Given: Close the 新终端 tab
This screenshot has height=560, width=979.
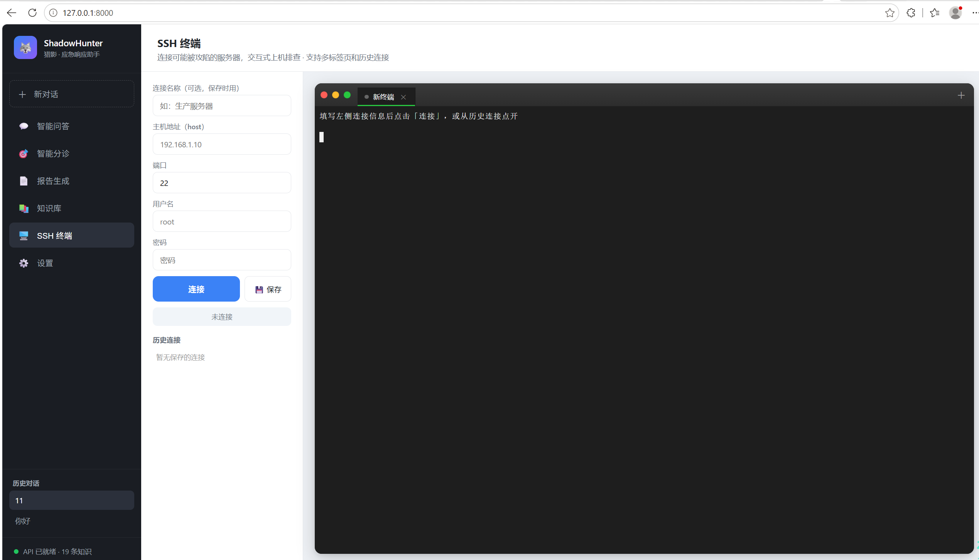Looking at the screenshot, I should [403, 97].
